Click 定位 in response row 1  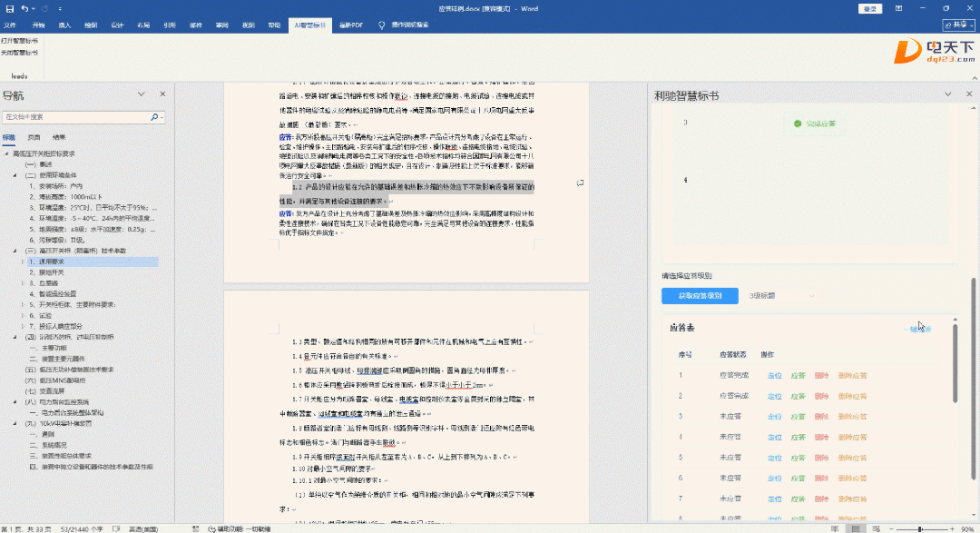pyautogui.click(x=774, y=376)
